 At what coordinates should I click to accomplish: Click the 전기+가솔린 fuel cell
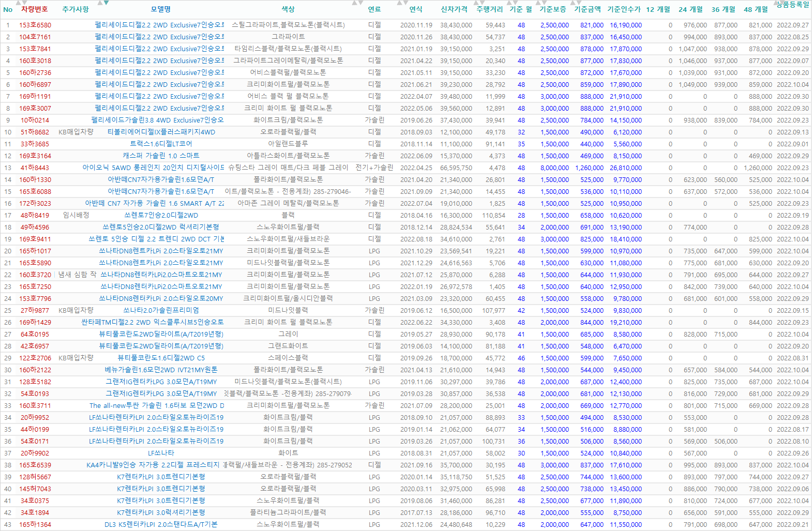click(x=374, y=168)
